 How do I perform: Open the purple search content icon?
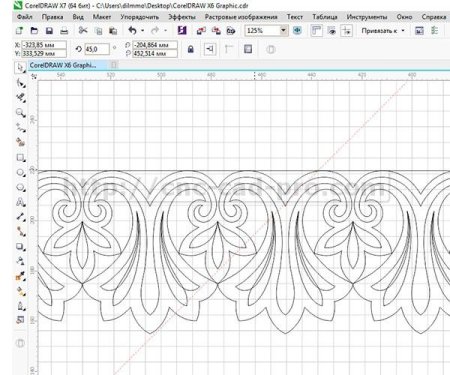(182, 31)
